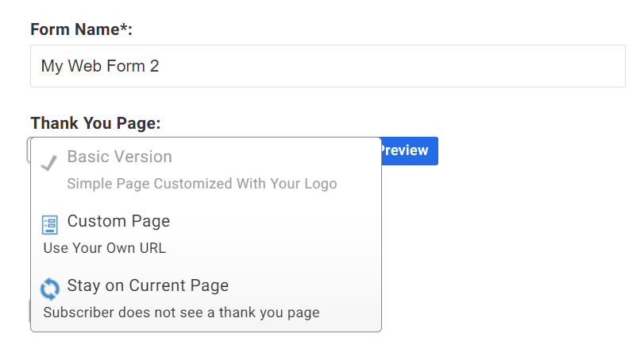Click the word 'Version' in Basic Version
The height and width of the screenshot is (353, 644).
(143, 157)
